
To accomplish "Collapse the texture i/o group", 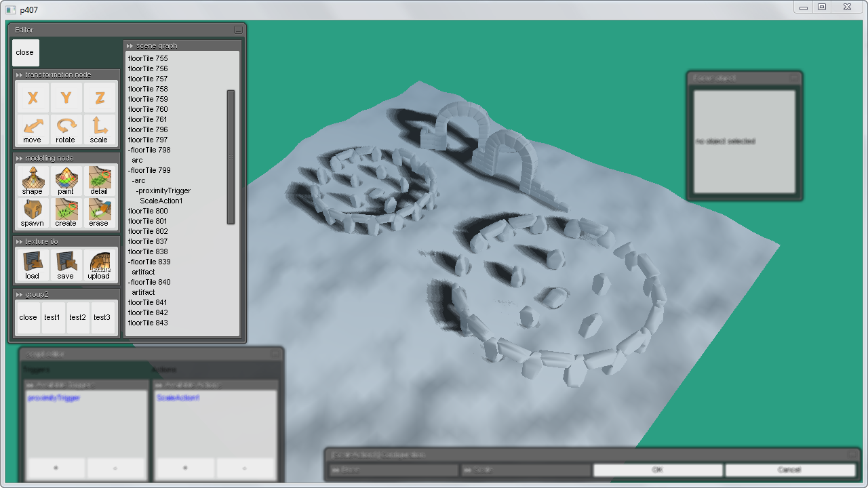I will tap(20, 241).
